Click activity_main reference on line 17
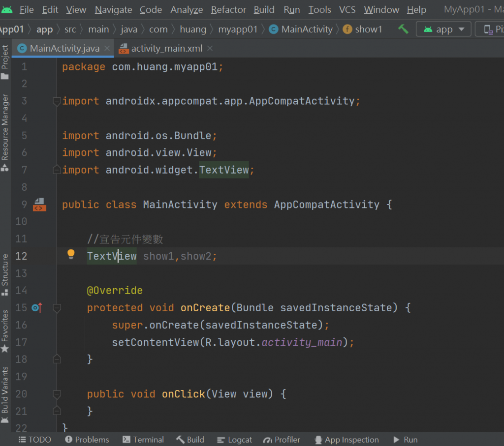Image resolution: width=504 pixels, height=446 pixels. 302,342
